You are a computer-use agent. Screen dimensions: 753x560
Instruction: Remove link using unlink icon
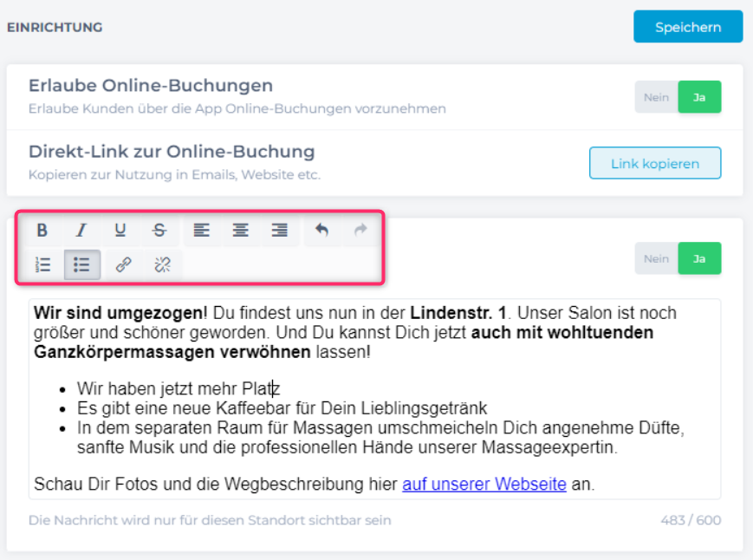[162, 265]
